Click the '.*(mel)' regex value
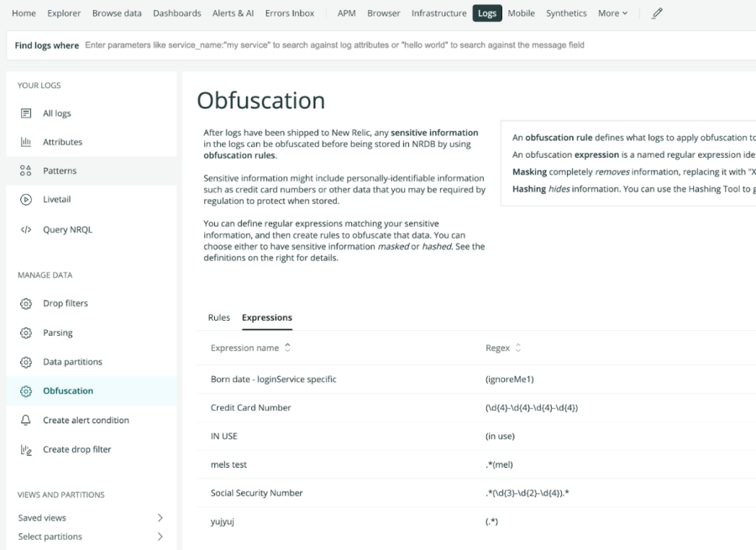The height and width of the screenshot is (550, 756). click(499, 464)
